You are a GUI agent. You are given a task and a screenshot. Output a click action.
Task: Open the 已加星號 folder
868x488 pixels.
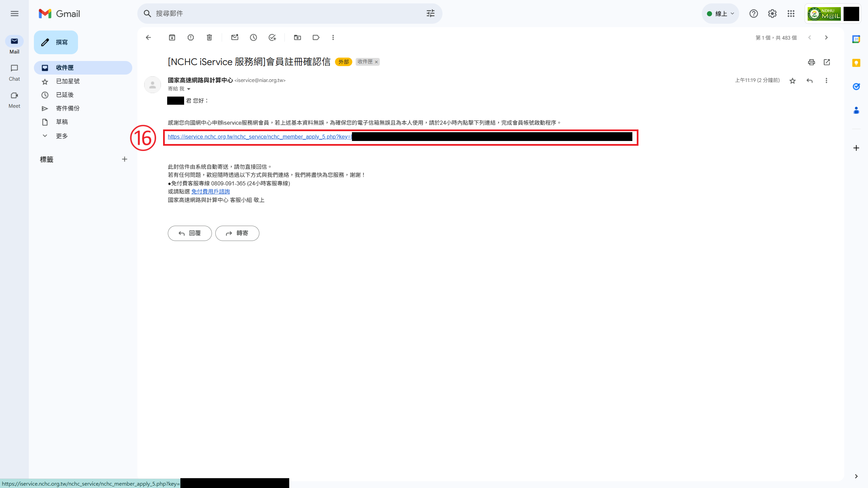pyautogui.click(x=68, y=81)
